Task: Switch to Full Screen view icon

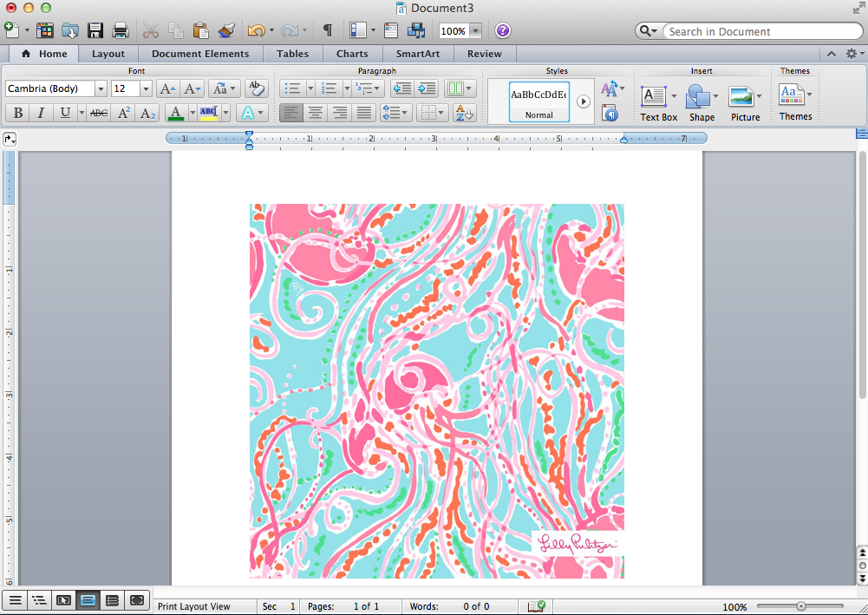Action: click(137, 600)
